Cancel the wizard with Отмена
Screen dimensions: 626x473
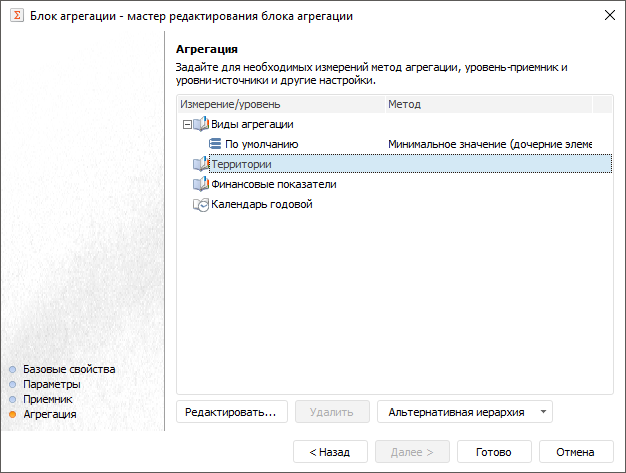pos(576,452)
